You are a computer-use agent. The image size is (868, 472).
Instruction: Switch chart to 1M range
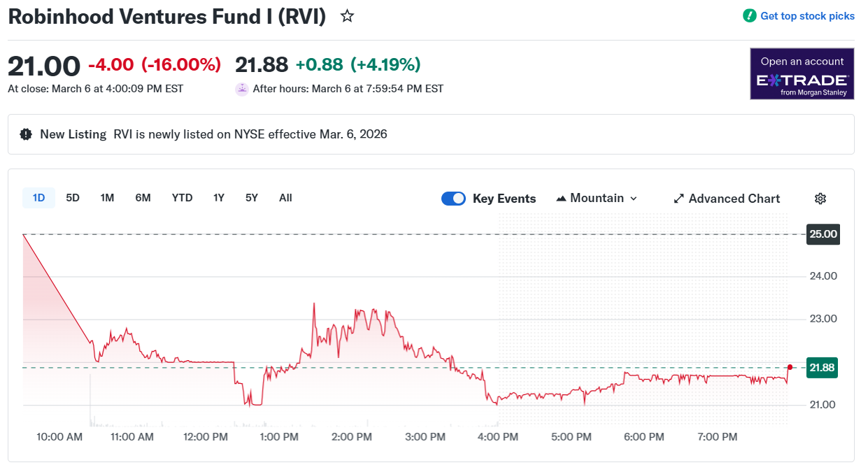point(107,198)
